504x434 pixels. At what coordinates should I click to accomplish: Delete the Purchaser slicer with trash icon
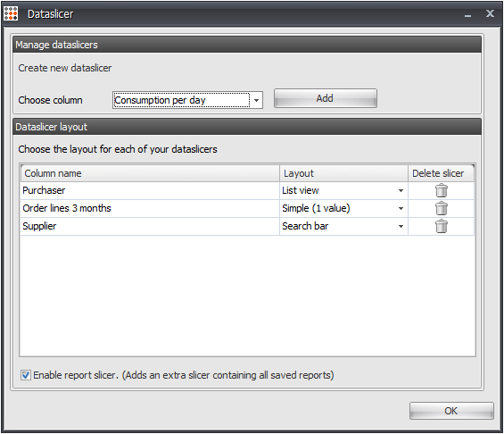click(x=442, y=190)
